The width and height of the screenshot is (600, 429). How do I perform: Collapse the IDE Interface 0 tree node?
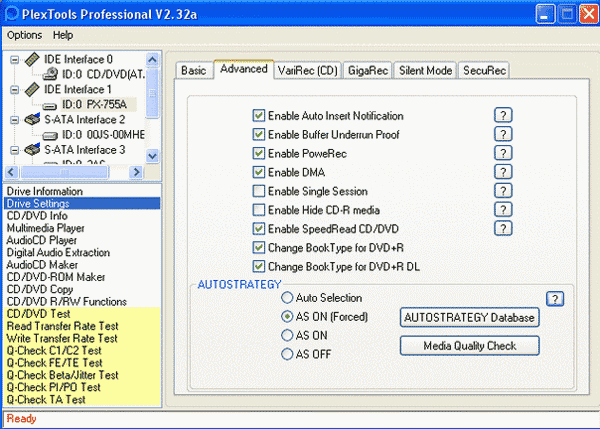(14, 60)
